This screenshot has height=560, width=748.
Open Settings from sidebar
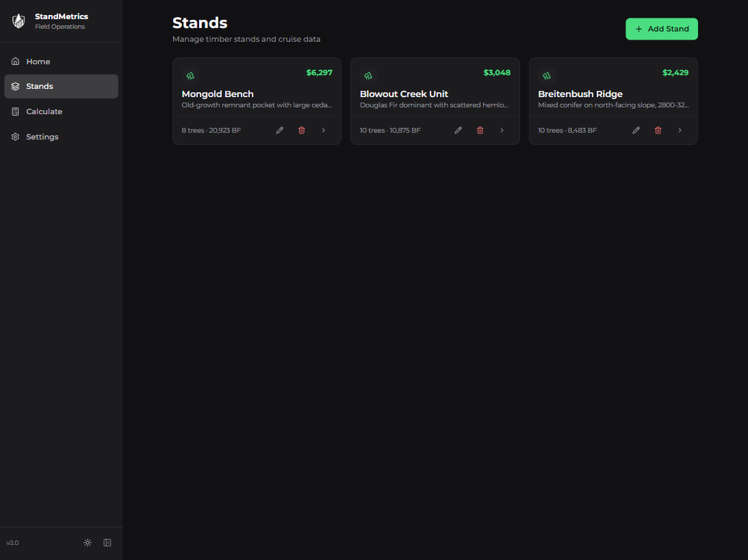tap(42, 137)
